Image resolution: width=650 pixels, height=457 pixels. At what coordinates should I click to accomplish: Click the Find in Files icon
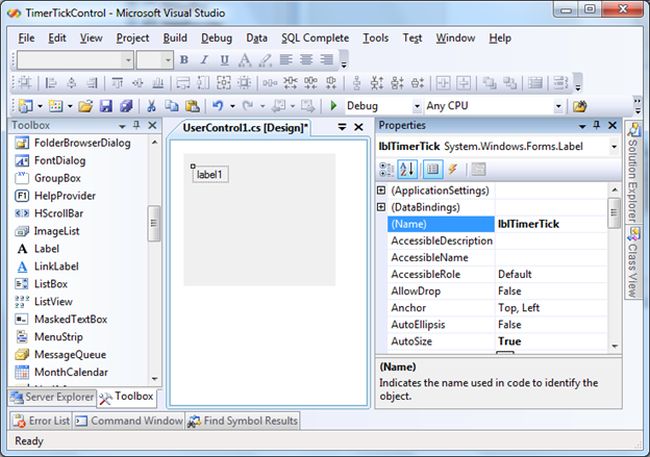point(580,106)
